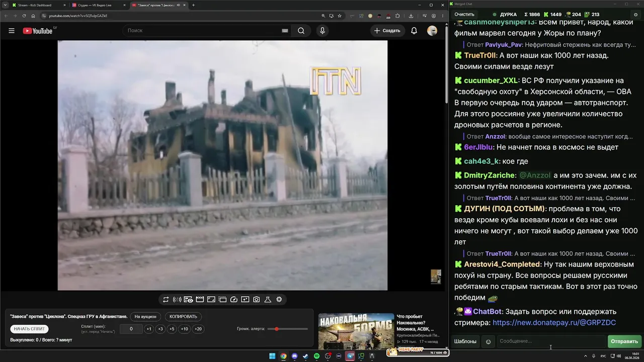This screenshot has width=644, height=362.
Task: Click username cucumber_XXL in chat
Action: [x=491, y=80]
